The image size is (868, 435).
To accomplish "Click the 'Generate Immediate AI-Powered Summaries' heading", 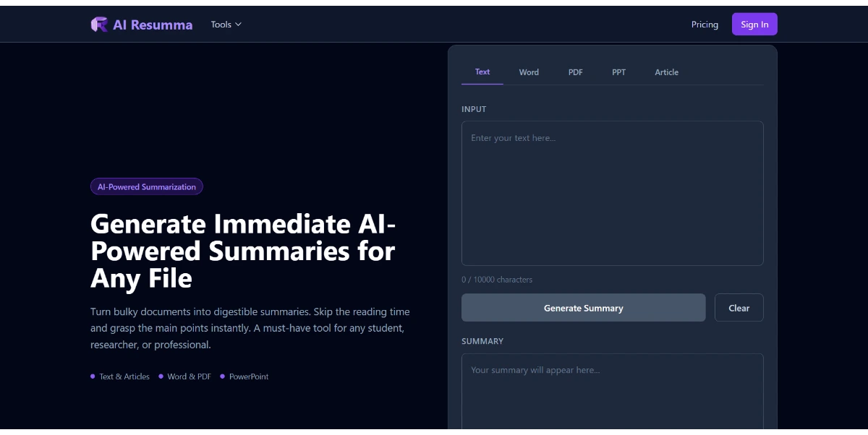I will (244, 251).
